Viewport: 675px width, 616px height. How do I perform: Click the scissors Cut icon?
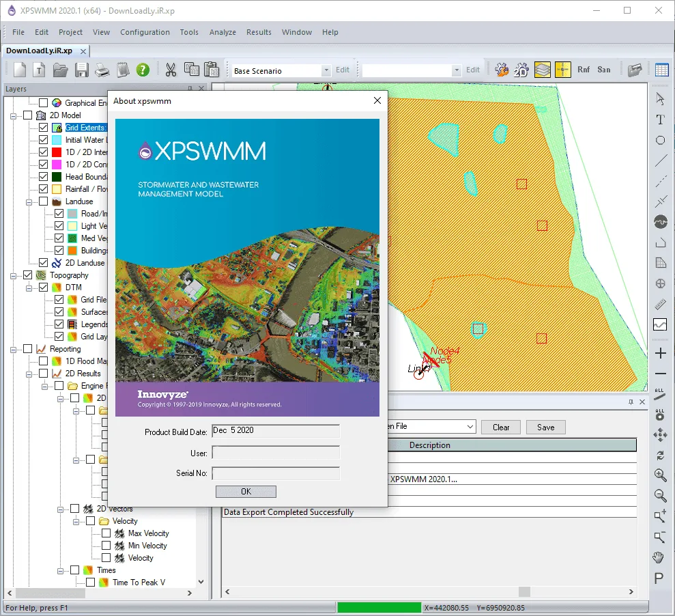click(x=171, y=70)
